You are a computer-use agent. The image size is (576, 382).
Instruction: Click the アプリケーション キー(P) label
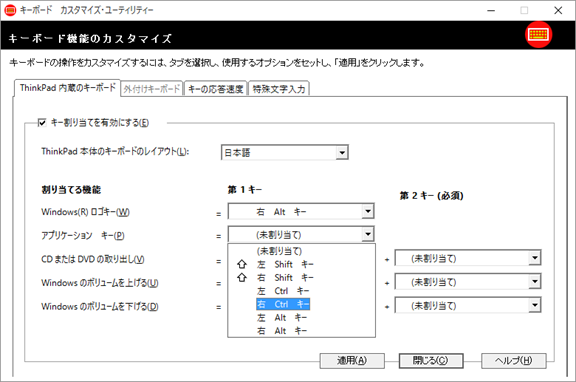(x=83, y=235)
